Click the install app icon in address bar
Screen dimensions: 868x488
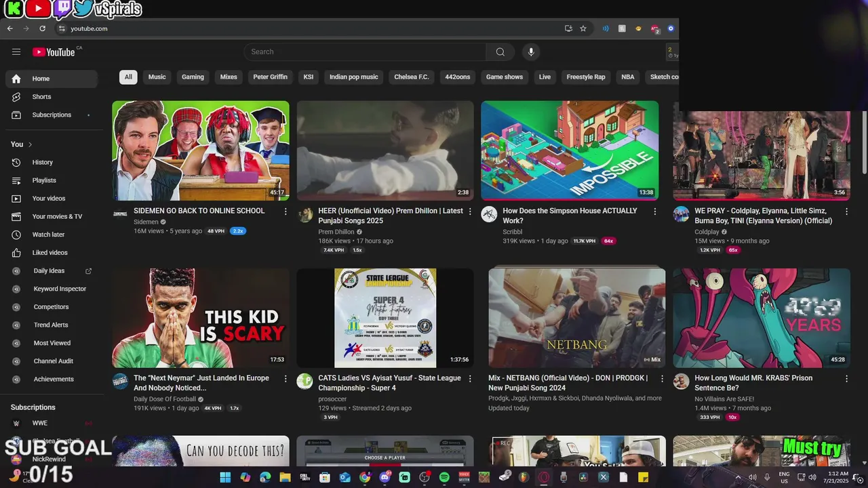tap(568, 28)
